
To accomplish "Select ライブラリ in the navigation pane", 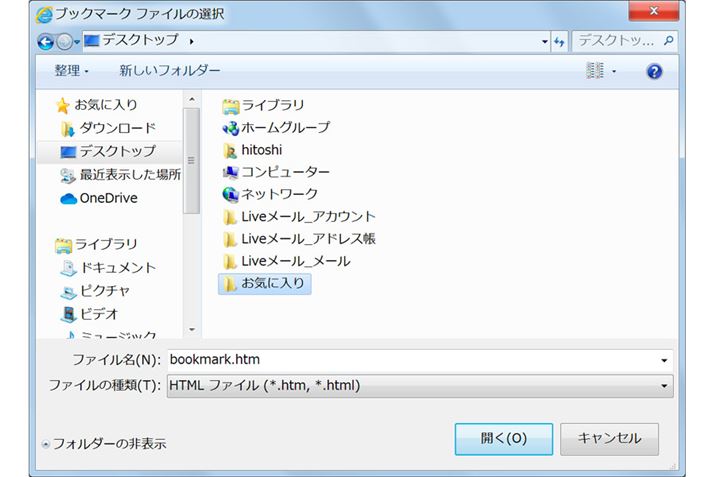I will click(96, 245).
